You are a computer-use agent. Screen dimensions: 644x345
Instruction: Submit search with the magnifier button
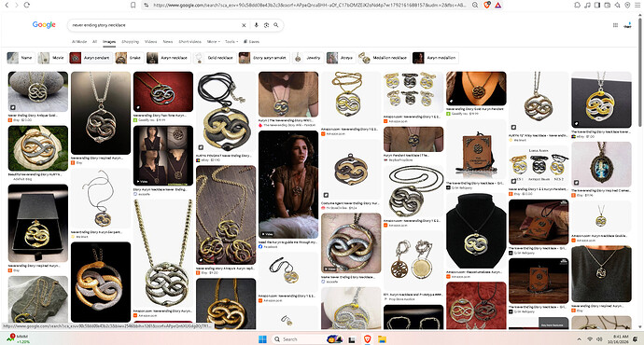[276, 25]
